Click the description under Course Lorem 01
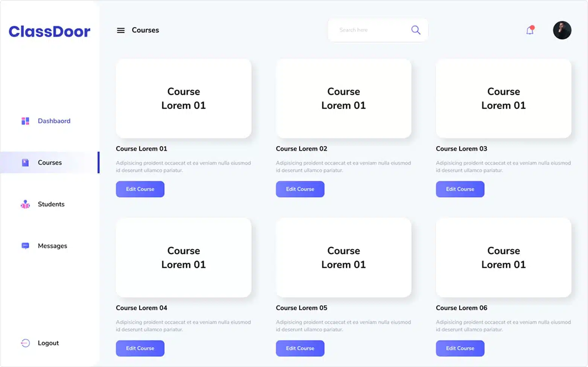Viewport: 588px width, 367px height. [x=183, y=166]
